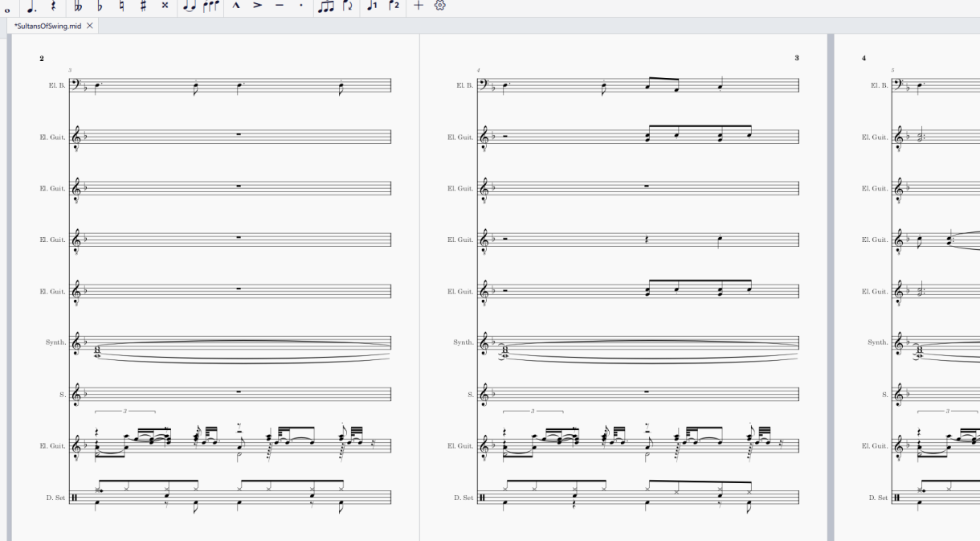Create a tuplet
This screenshot has height=541, width=980.
[325, 6]
